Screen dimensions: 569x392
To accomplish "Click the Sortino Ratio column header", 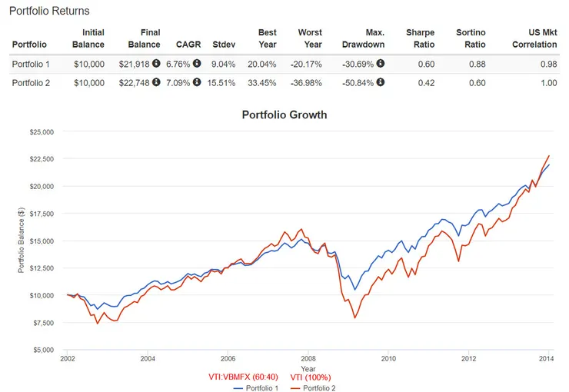I will point(469,38).
